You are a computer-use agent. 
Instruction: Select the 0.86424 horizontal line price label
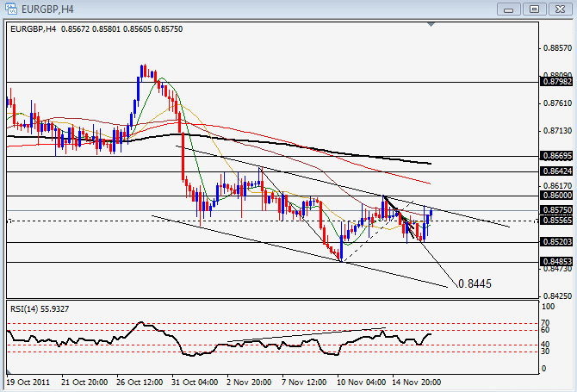pyautogui.click(x=557, y=171)
